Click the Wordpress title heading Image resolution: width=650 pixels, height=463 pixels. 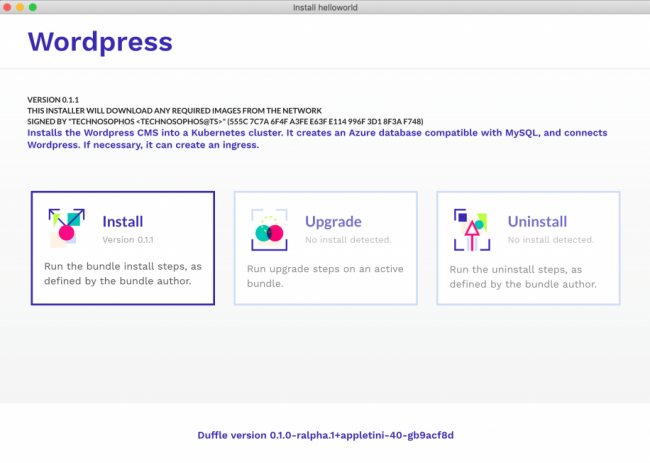(100, 42)
